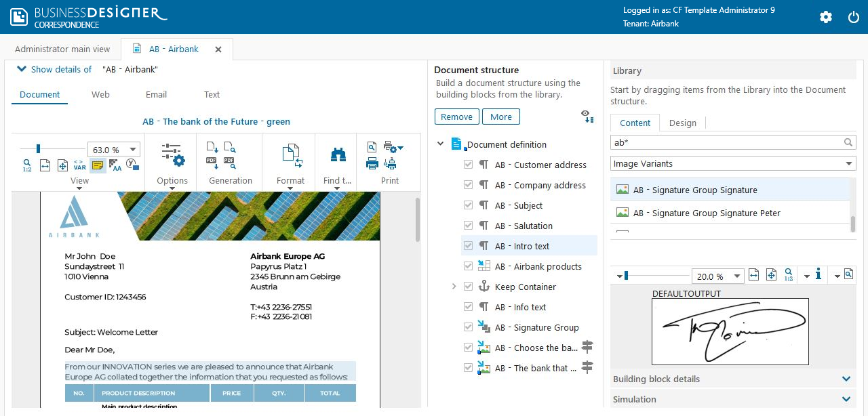Image resolution: width=868 pixels, height=416 pixels.
Task: Open the 20.0 % library zoom dropdown
Action: [x=736, y=276]
